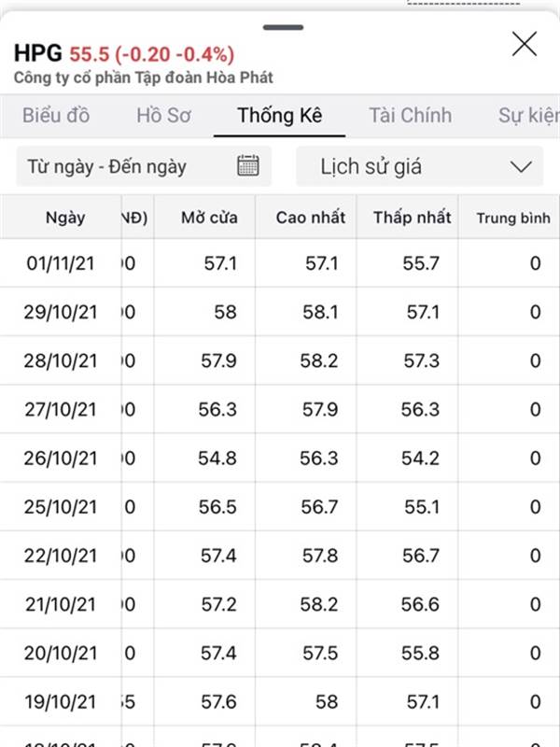Open the Lịch sử giá selector
The width and height of the screenshot is (560, 747).
[x=419, y=166]
